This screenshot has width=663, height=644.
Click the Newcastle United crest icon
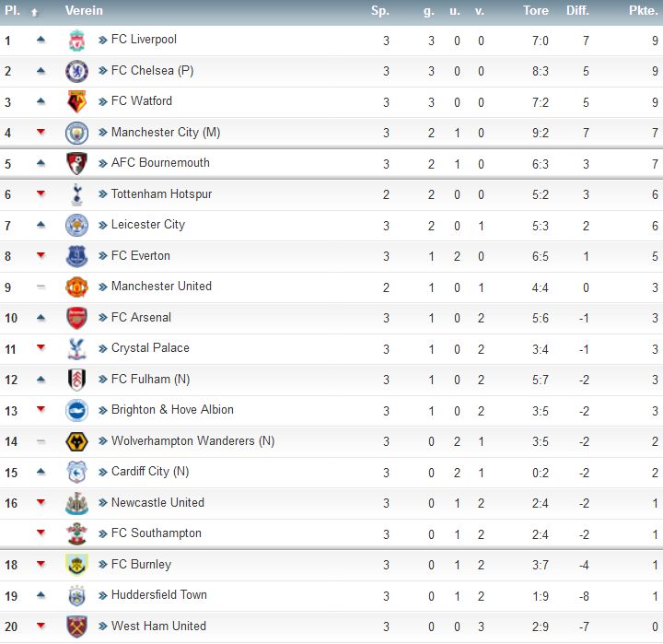[77, 503]
